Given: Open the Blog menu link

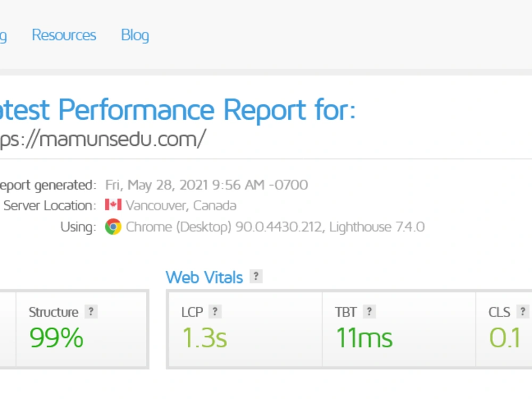Looking at the screenshot, I should 135,35.
